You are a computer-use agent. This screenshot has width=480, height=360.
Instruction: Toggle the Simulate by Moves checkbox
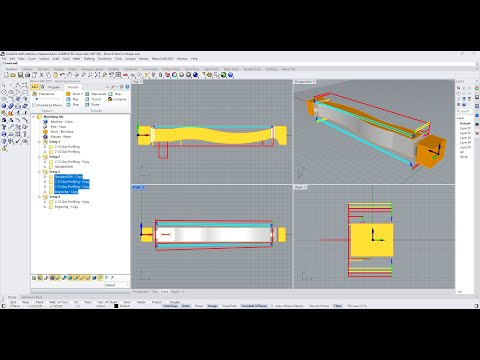[x=34, y=105]
